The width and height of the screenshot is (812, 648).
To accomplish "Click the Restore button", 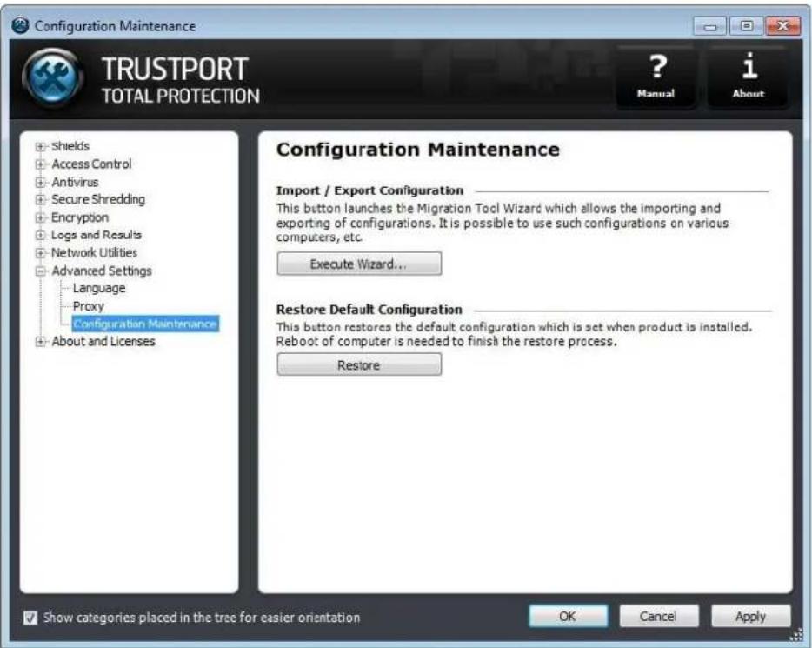I will 359,364.
